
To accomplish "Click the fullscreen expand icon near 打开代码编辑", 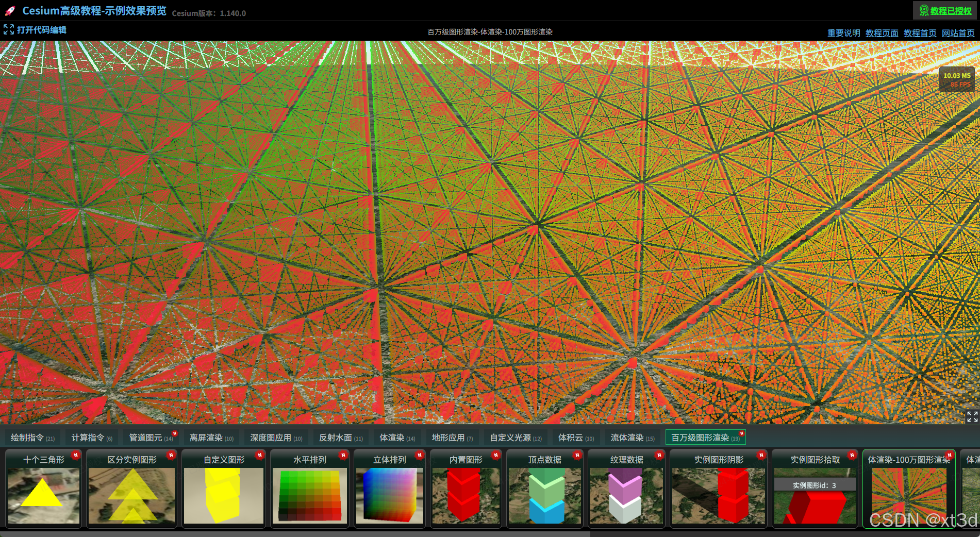I will pyautogui.click(x=9, y=30).
